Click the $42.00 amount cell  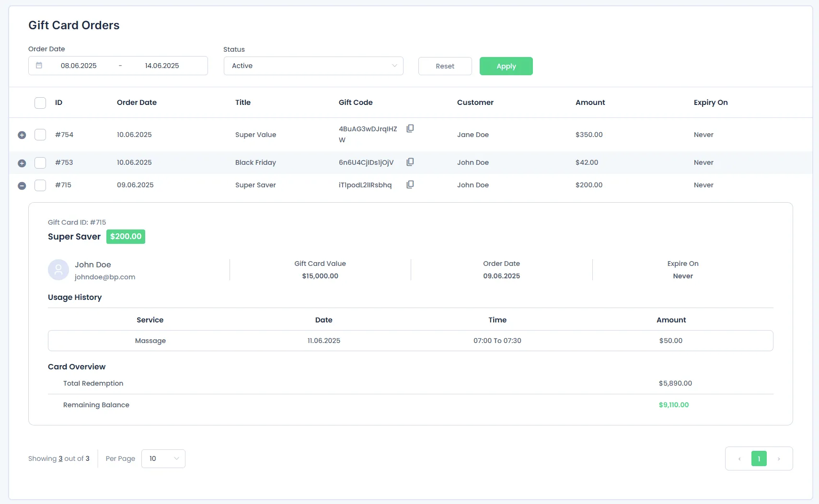click(x=587, y=162)
